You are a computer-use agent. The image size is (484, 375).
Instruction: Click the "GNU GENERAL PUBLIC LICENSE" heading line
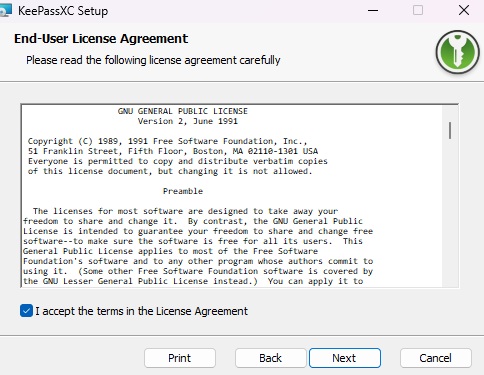point(183,111)
